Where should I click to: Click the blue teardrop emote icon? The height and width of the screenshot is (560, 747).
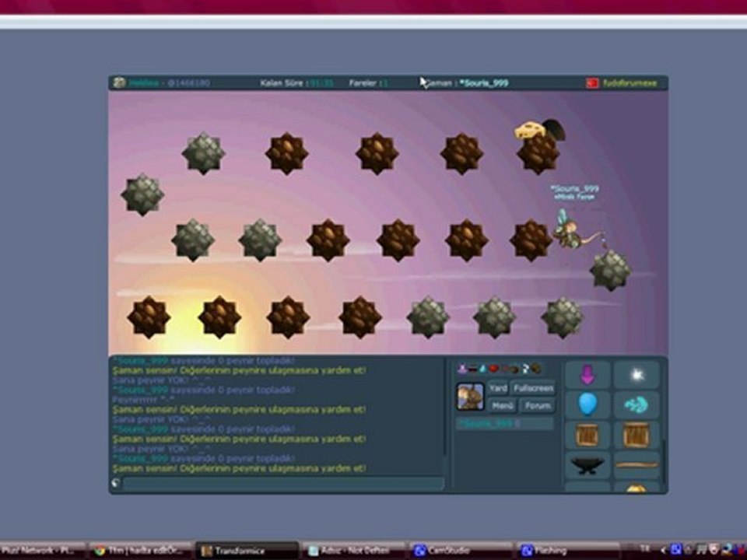(x=482, y=369)
